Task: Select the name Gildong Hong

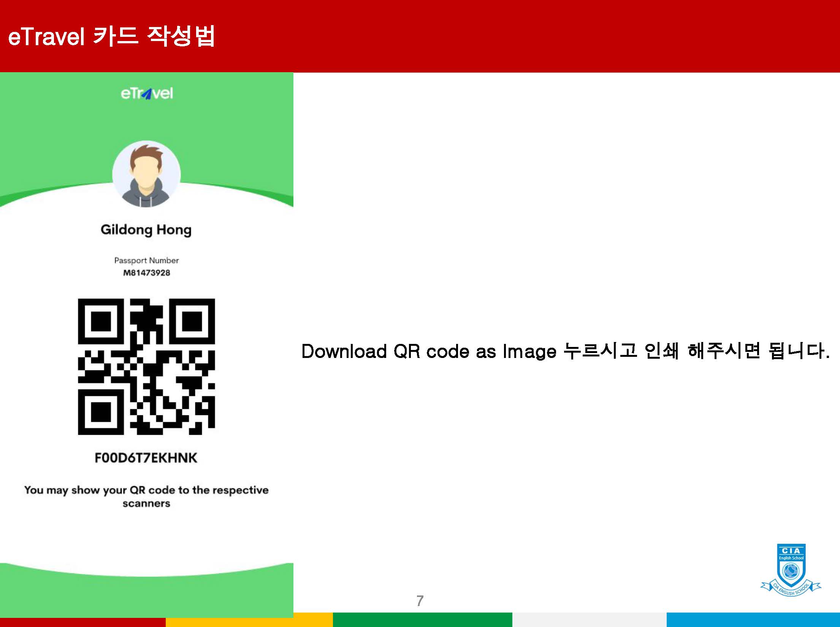Action: (x=146, y=230)
